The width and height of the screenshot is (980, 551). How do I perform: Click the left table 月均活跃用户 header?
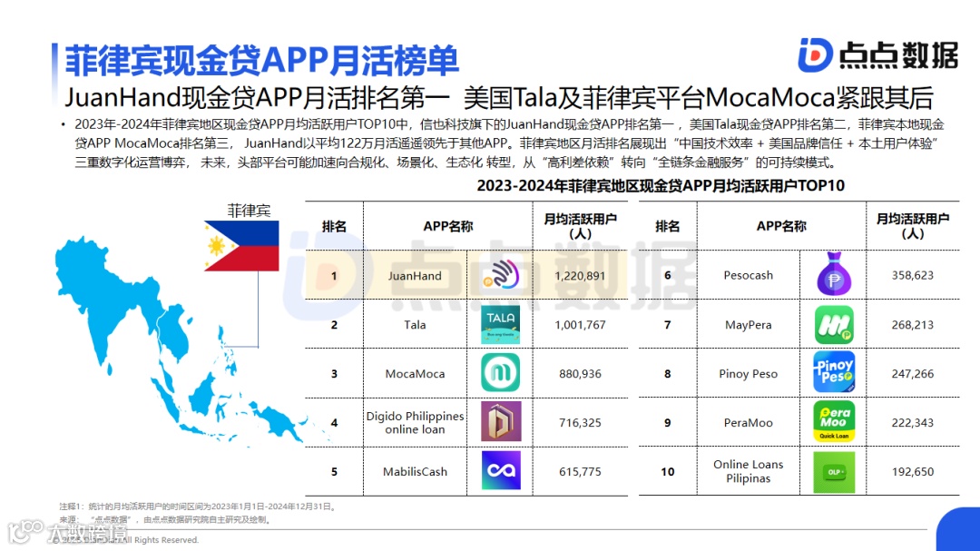(x=580, y=226)
